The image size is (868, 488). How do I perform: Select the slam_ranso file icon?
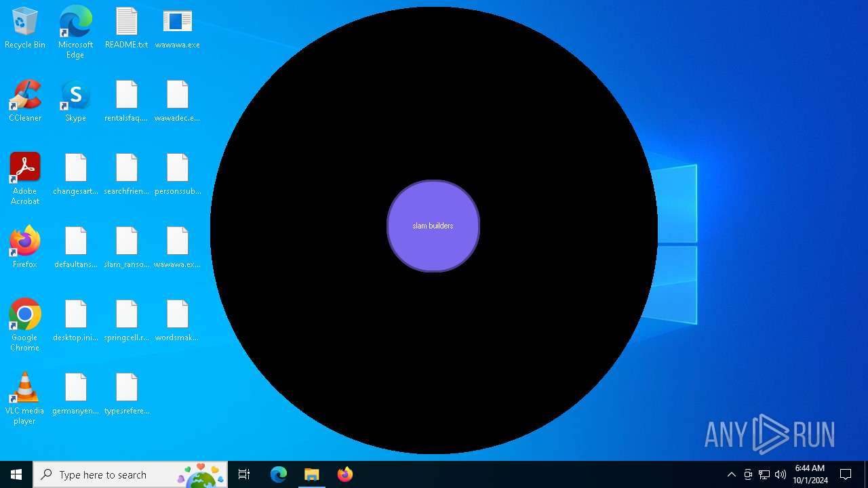point(126,247)
